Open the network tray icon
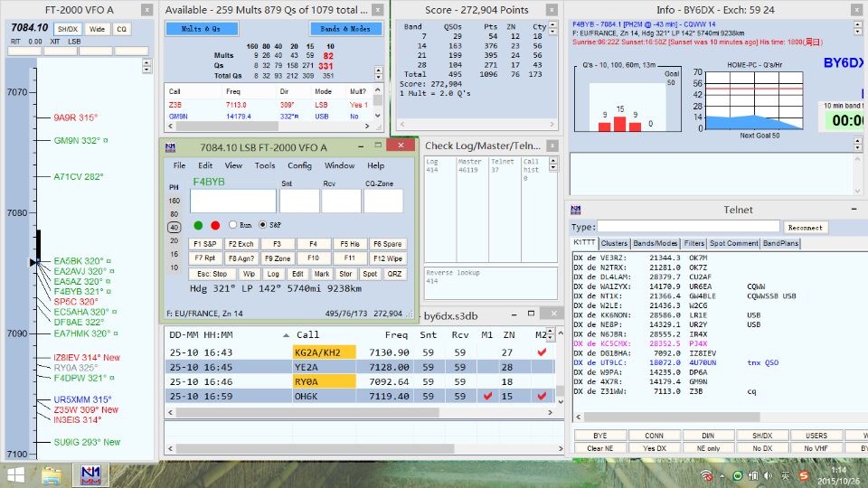Image resolution: width=868 pixels, height=488 pixels. (x=706, y=476)
